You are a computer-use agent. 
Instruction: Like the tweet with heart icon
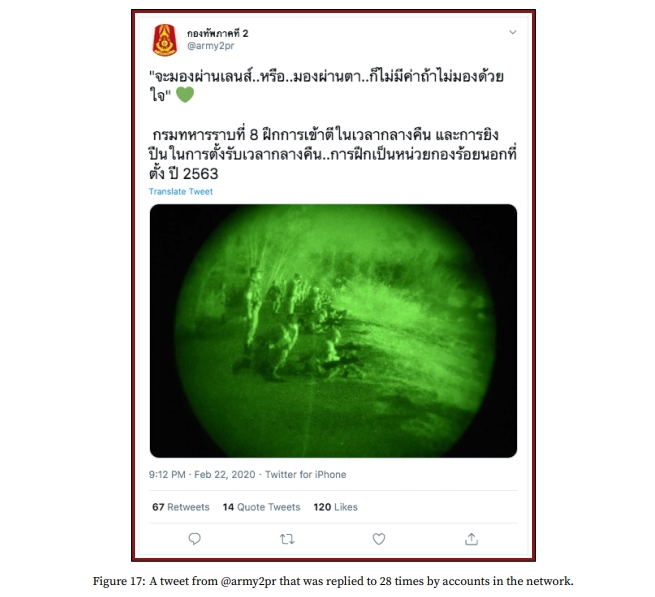click(x=379, y=539)
